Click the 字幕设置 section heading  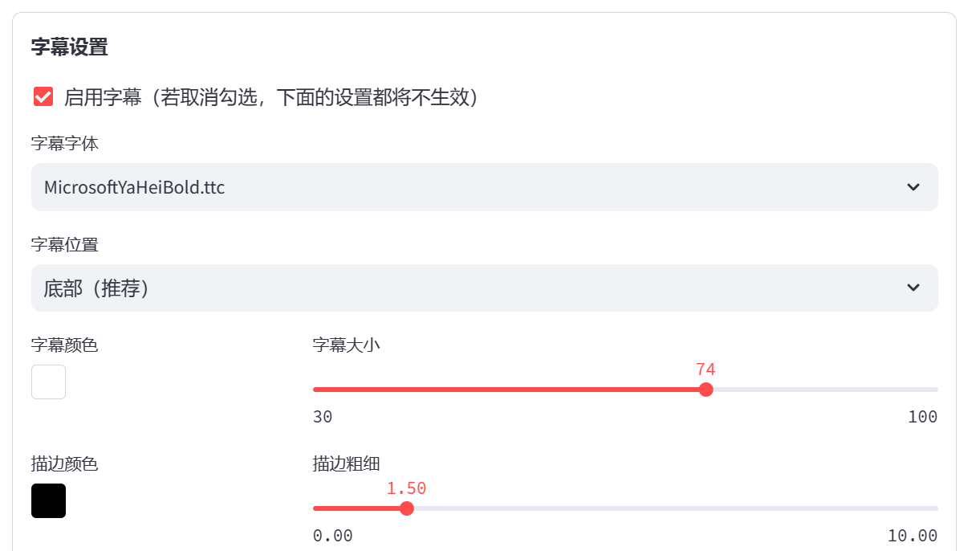[x=69, y=47]
